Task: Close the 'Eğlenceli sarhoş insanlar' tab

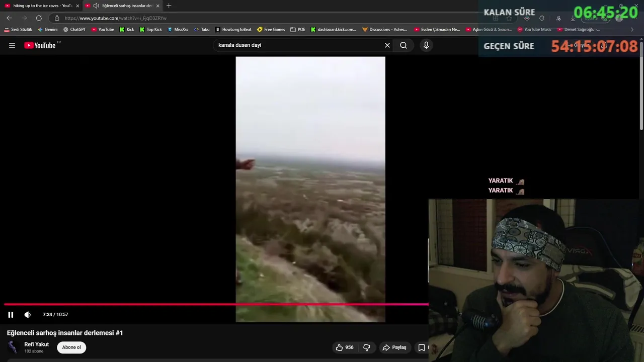Action: pos(158,6)
